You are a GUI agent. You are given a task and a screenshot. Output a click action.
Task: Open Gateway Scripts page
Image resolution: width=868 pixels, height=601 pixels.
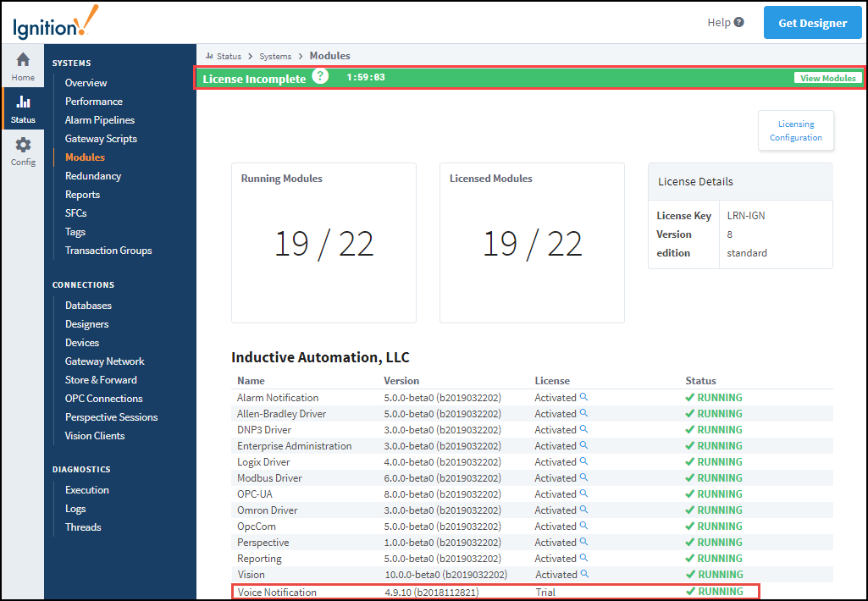pyautogui.click(x=101, y=138)
